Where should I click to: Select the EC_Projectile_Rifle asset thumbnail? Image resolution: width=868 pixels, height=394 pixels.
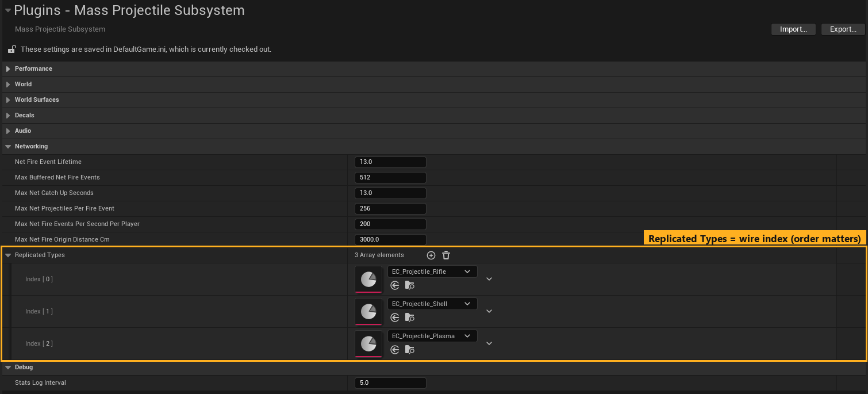tap(368, 280)
